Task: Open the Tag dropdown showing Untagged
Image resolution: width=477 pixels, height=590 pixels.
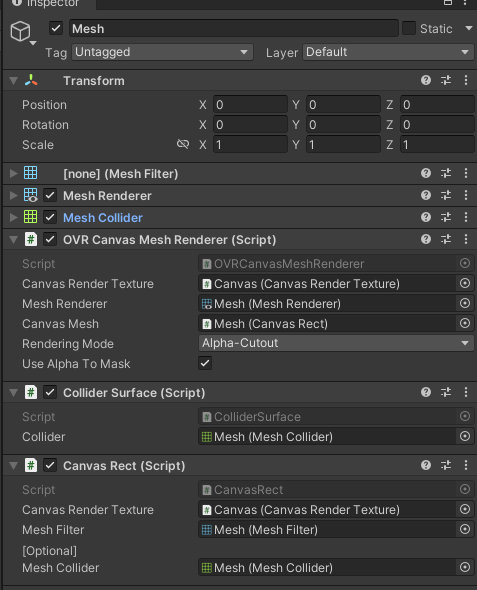Action: click(162, 52)
